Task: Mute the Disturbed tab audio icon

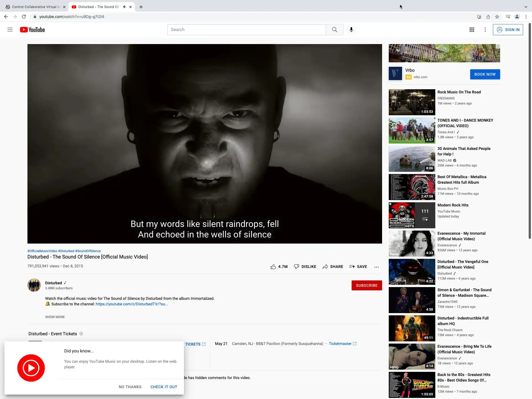Action: click(124, 7)
